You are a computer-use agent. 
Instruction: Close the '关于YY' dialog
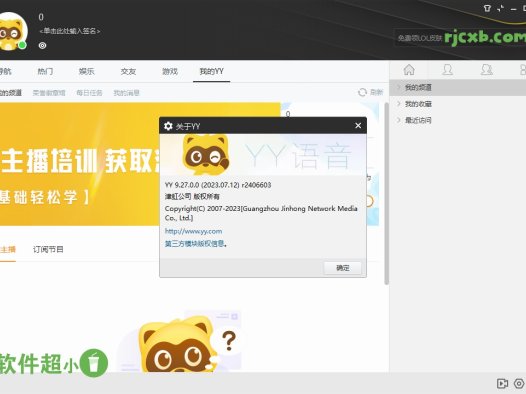tap(358, 125)
